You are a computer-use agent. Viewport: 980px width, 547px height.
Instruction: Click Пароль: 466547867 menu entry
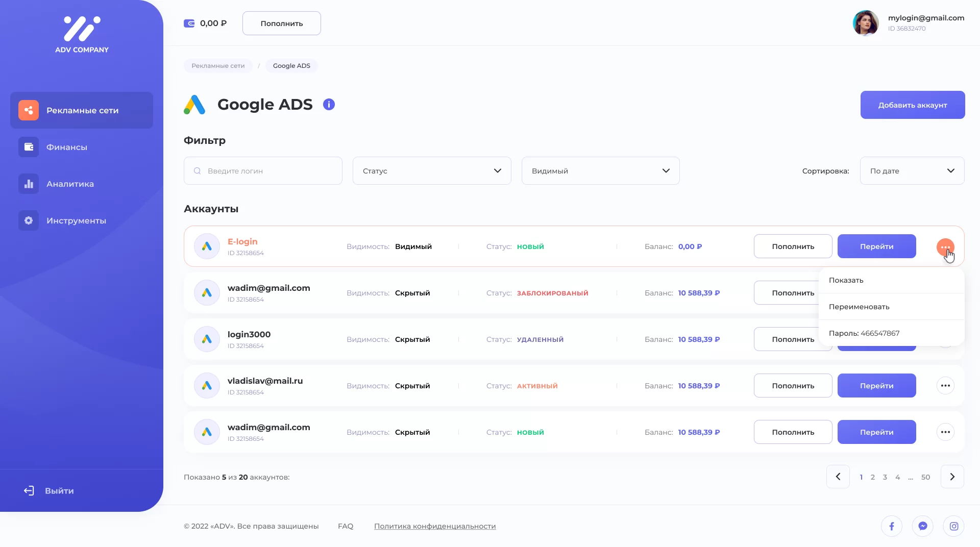coord(892,333)
